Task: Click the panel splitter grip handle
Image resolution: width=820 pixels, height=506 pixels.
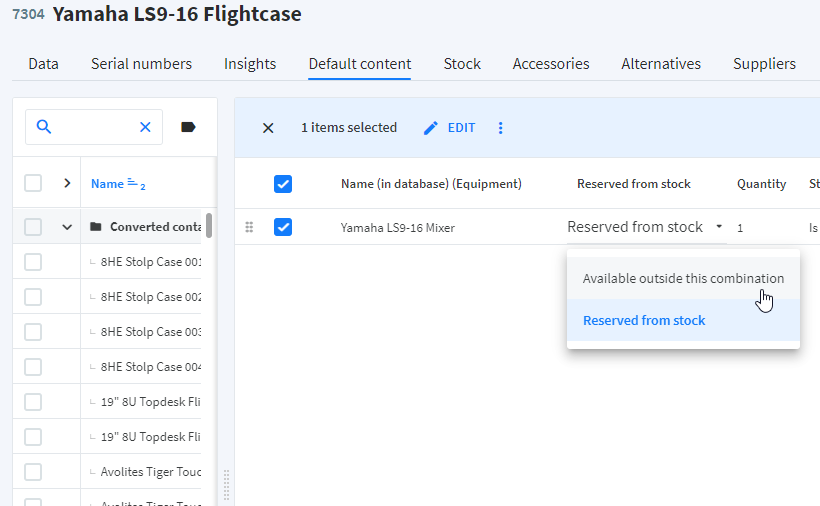Action: pos(226,485)
